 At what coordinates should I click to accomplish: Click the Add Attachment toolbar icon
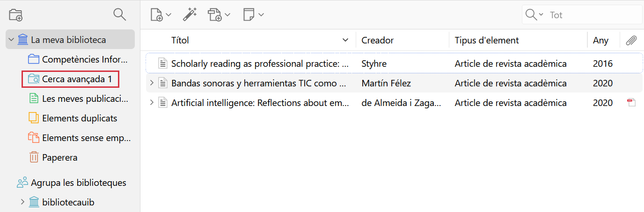point(215,14)
